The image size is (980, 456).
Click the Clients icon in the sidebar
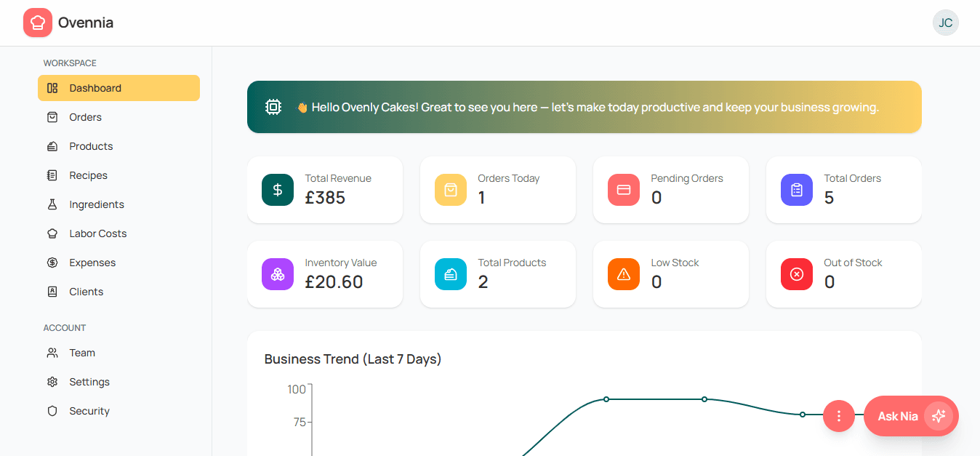[51, 292]
